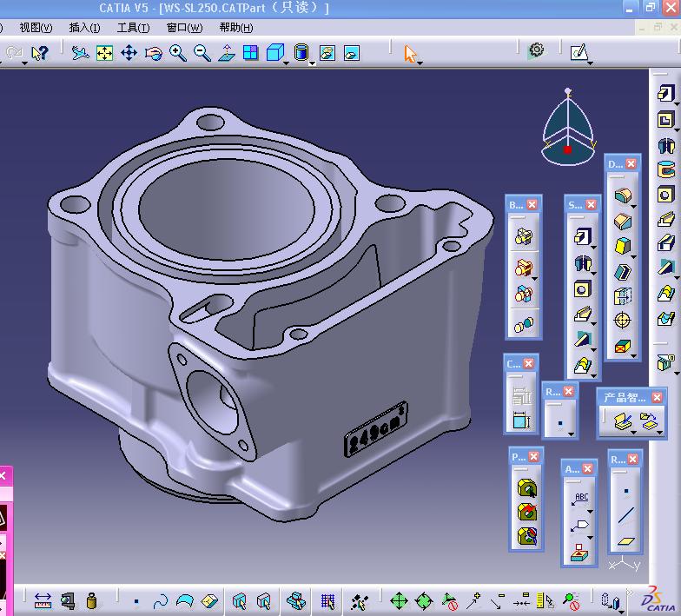Click the Isometric View cube icon

pos(274,52)
